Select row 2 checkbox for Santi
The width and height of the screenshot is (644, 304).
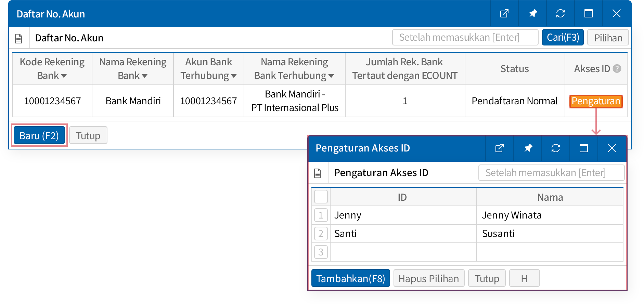(321, 234)
